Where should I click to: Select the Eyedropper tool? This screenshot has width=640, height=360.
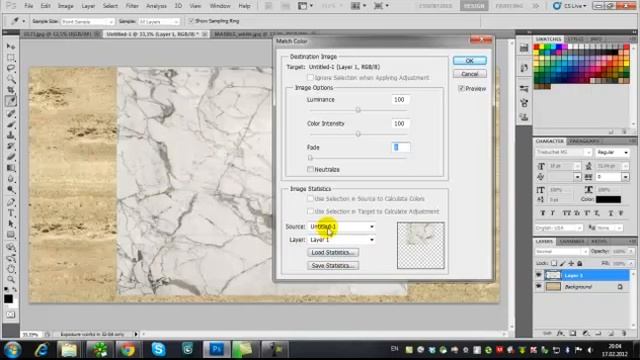(x=11, y=101)
